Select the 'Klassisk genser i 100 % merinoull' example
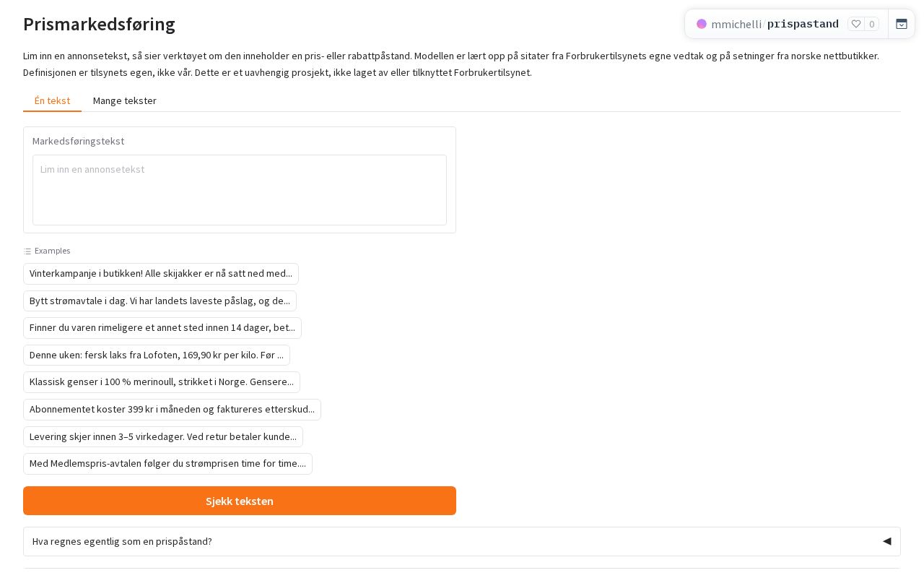The height and width of the screenshot is (578, 924). [162, 382]
